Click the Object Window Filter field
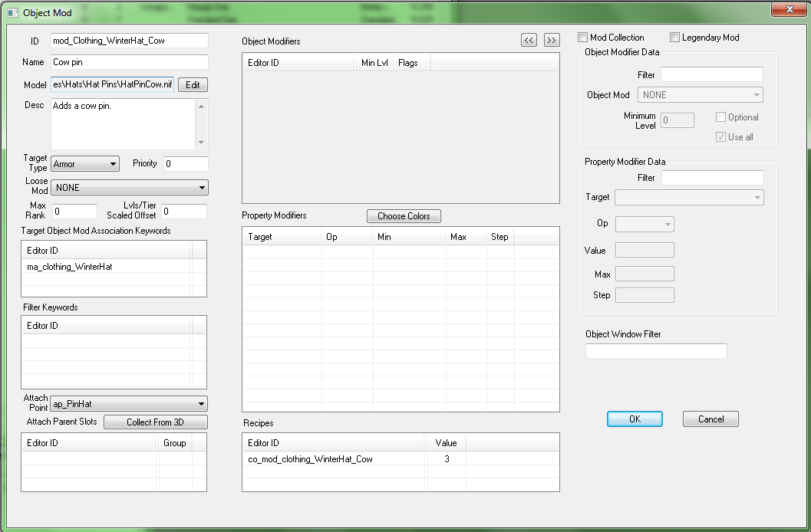811x532 pixels. (x=656, y=351)
